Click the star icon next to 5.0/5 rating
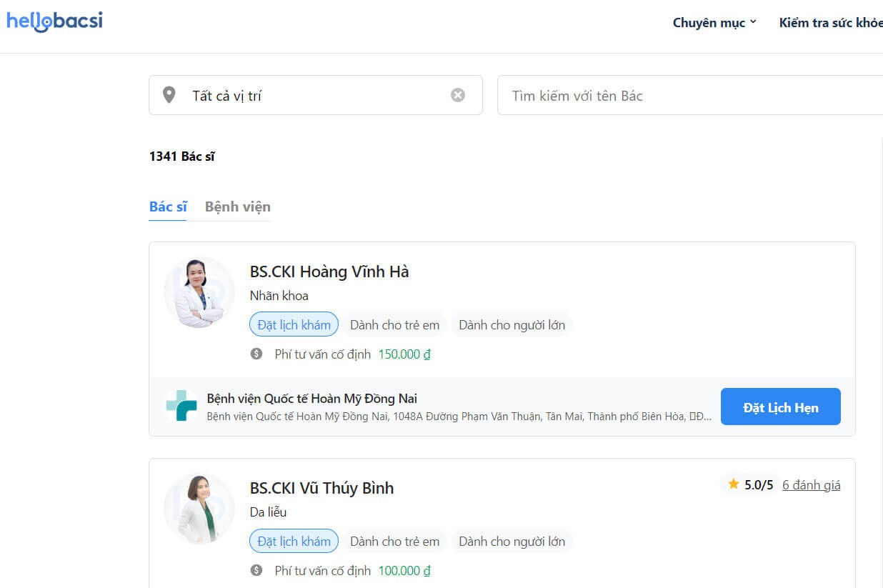883x588 pixels. pos(732,484)
